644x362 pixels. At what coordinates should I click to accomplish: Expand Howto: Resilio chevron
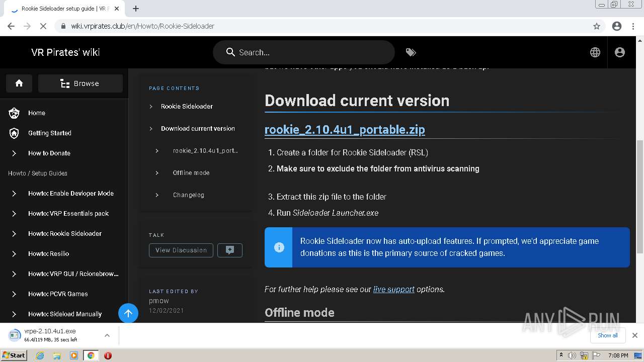[14, 254]
